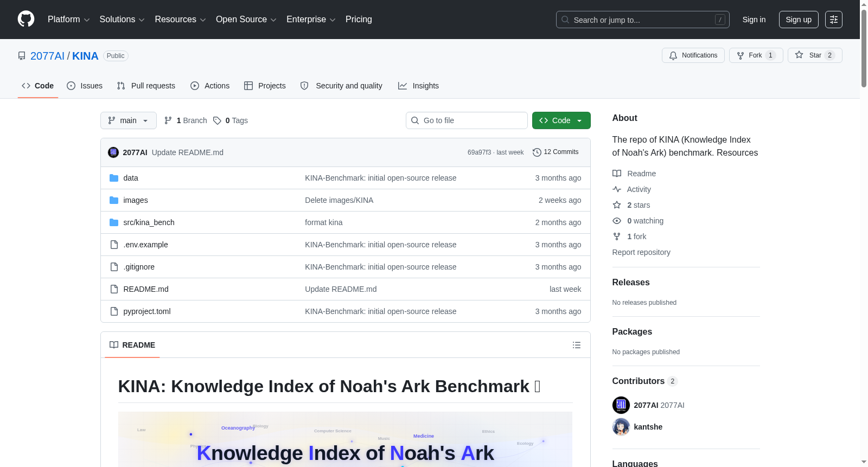The height and width of the screenshot is (467, 868).
Task: Switch to the Projects tab
Action: pos(265,86)
